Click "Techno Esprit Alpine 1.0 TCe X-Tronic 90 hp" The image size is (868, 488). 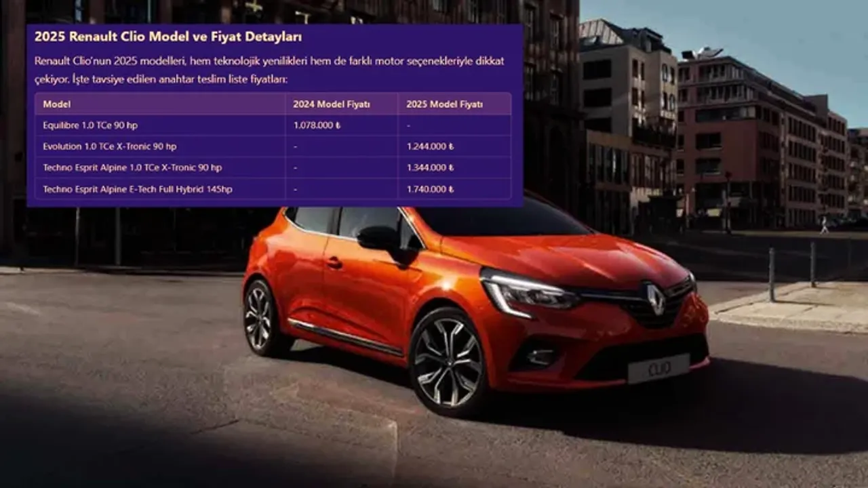[132, 167]
